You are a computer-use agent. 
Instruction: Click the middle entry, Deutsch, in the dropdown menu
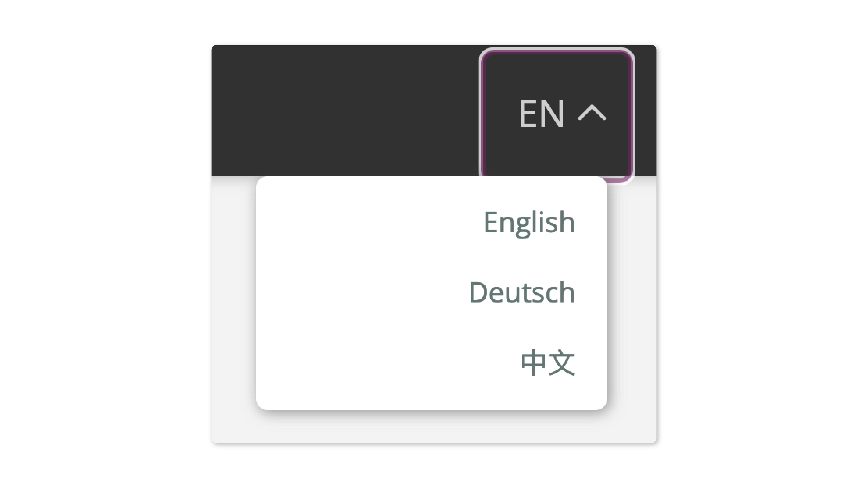522,292
